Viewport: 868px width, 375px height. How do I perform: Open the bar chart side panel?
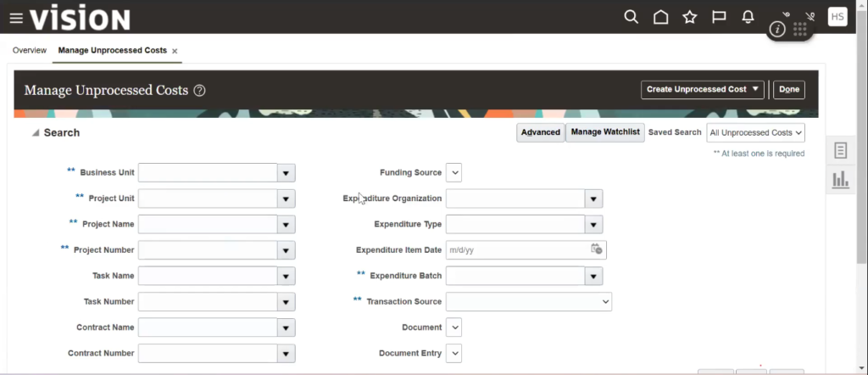point(840,179)
